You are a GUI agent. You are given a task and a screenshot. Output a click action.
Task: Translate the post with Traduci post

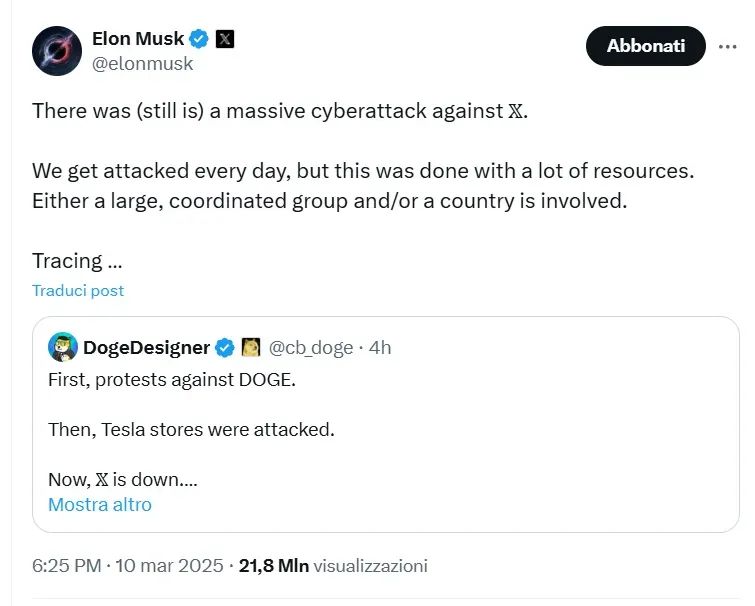(78, 290)
